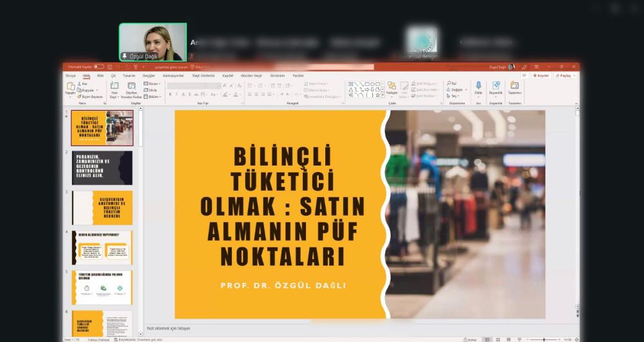Click the Yapıştır (Paste) icon
Image resolution: width=644 pixels, height=342 pixels.
[x=70, y=87]
